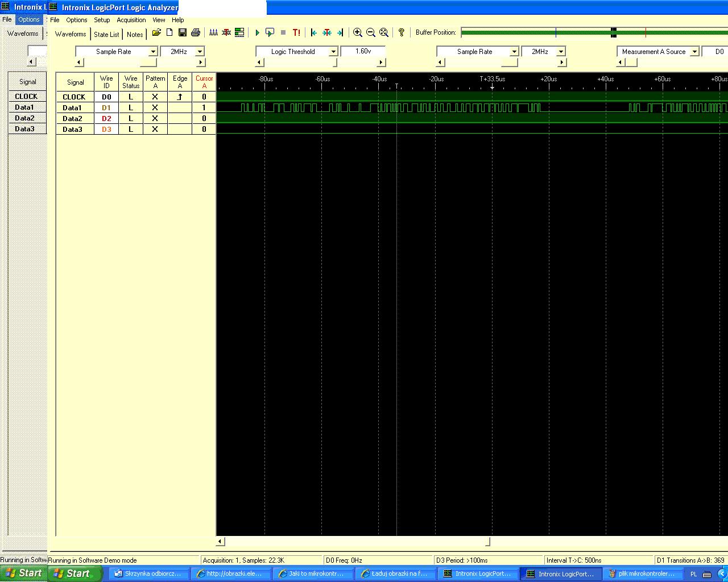Screen dimensions: 728x582
Task: Click the 'D3 Period: >100ms' status bar entry
Action: click(x=488, y=560)
